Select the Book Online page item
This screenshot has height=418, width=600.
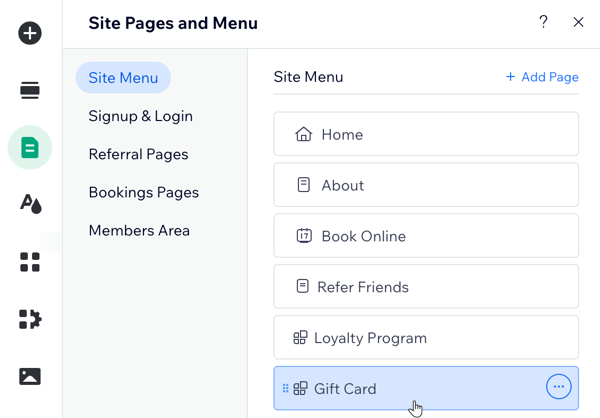click(x=426, y=236)
